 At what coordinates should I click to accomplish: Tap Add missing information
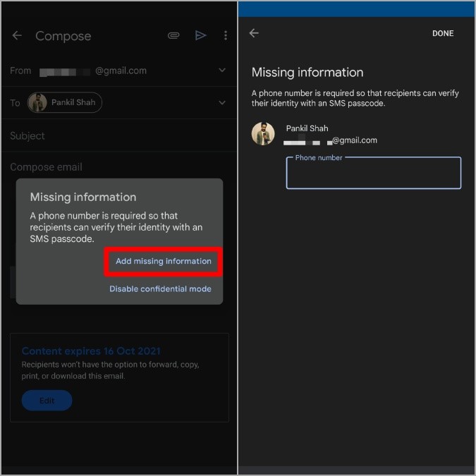pyautogui.click(x=164, y=262)
